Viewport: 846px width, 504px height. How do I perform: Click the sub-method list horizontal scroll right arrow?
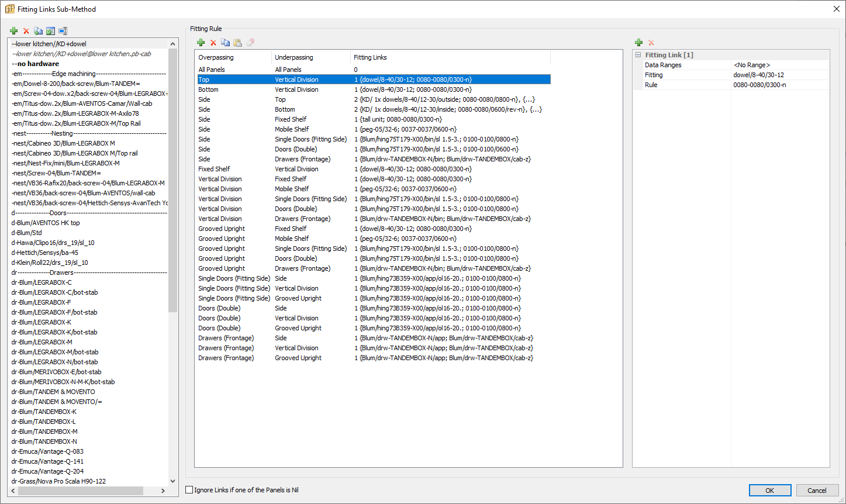(164, 491)
